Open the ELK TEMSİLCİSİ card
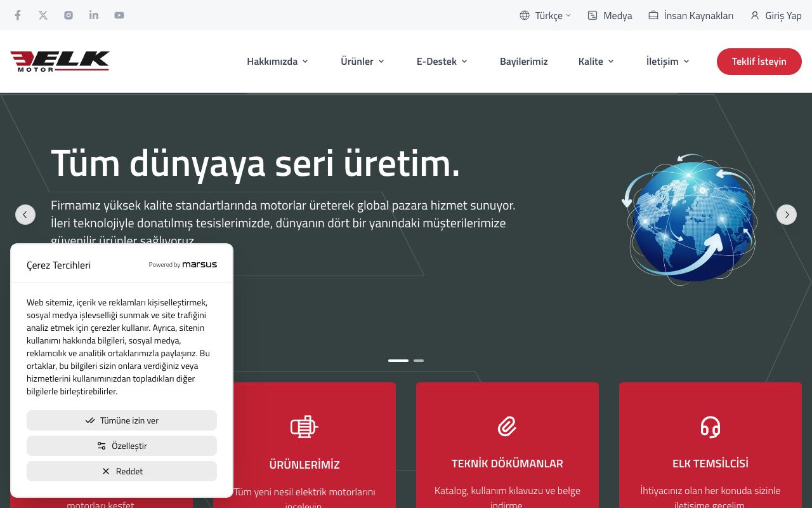Image resolution: width=812 pixels, height=508 pixels. pos(710,445)
